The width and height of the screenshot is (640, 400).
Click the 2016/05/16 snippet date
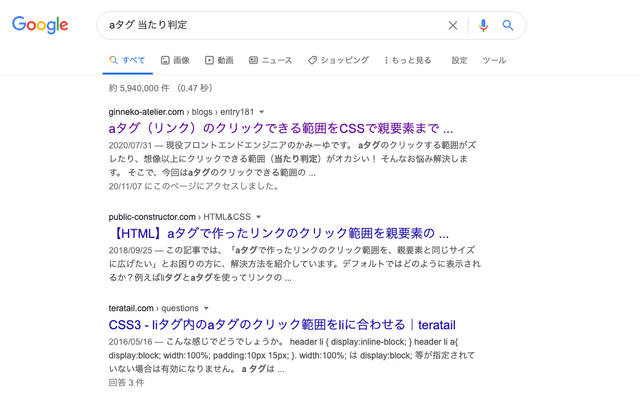[x=130, y=342]
